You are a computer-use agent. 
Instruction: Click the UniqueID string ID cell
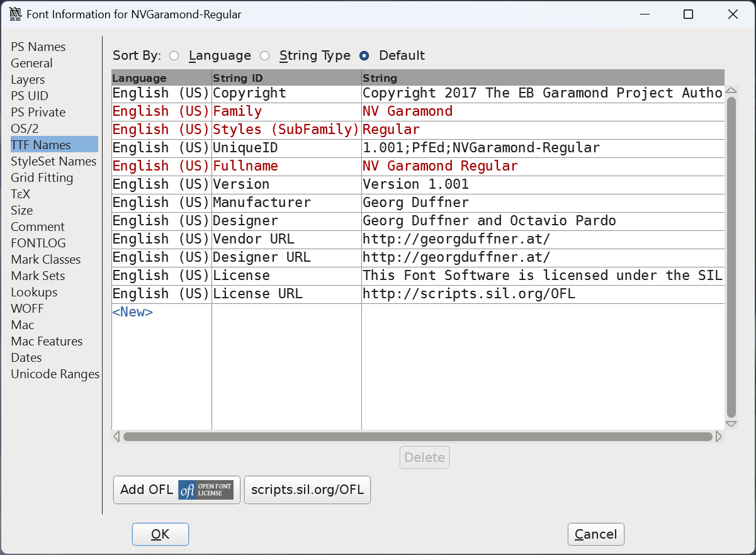[x=287, y=148]
